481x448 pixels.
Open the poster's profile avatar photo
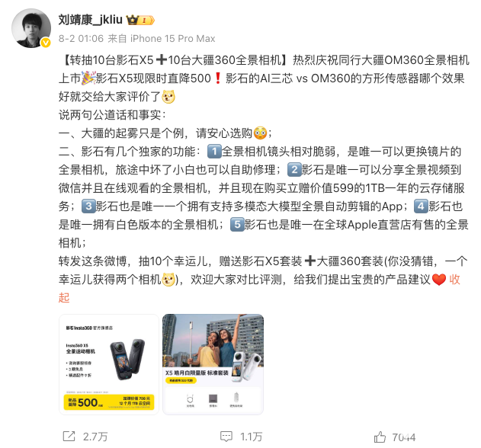31,28
